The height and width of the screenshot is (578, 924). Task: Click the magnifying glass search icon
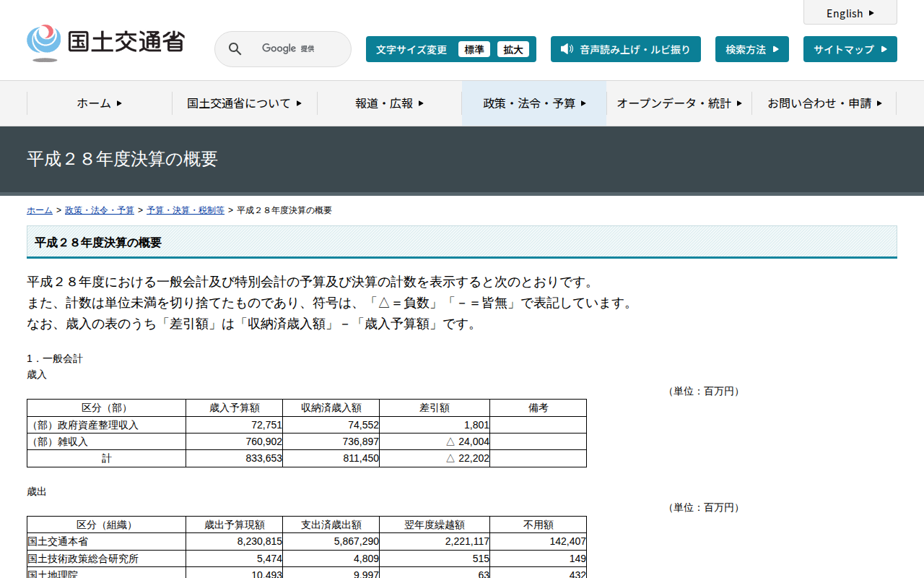(x=235, y=49)
